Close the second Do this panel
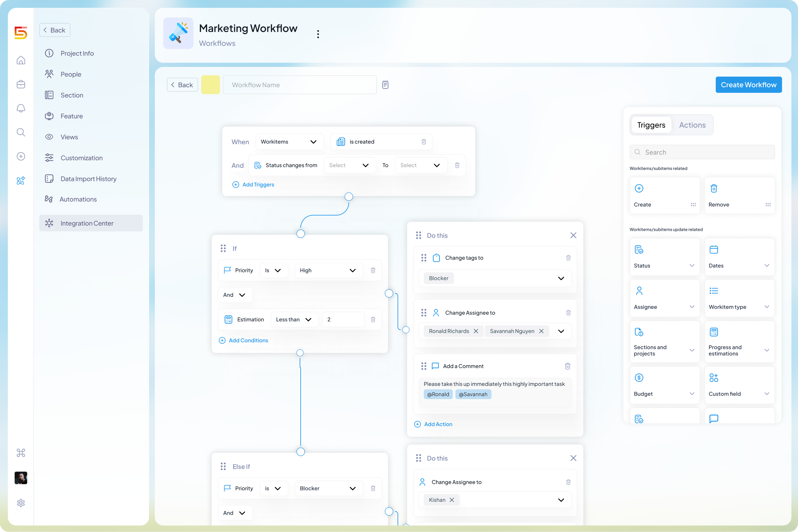The height and width of the screenshot is (532, 798). tap(573, 458)
